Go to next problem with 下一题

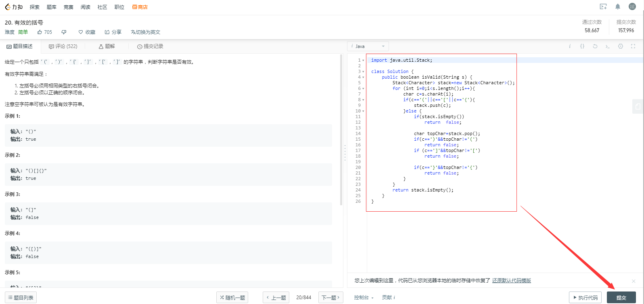click(x=330, y=298)
